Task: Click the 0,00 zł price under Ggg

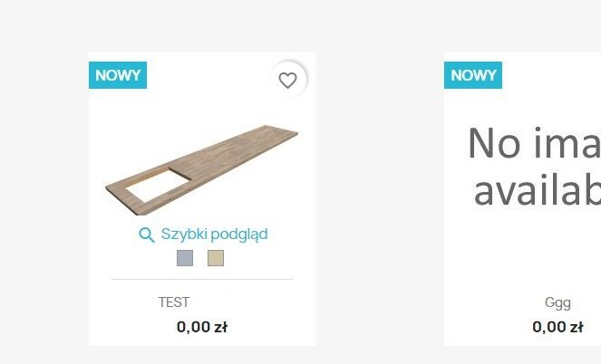Action: click(x=557, y=327)
